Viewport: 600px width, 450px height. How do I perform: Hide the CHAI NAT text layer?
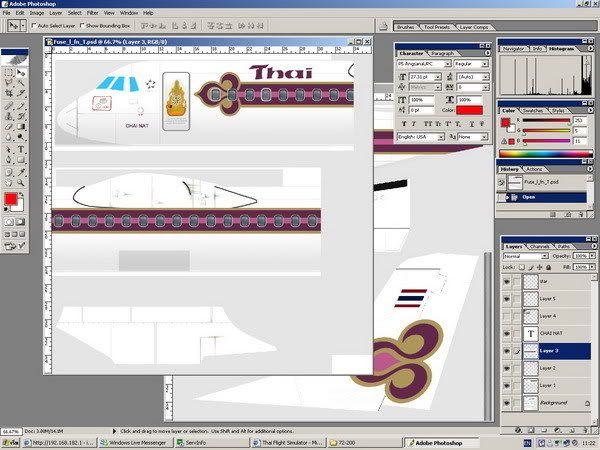click(507, 333)
